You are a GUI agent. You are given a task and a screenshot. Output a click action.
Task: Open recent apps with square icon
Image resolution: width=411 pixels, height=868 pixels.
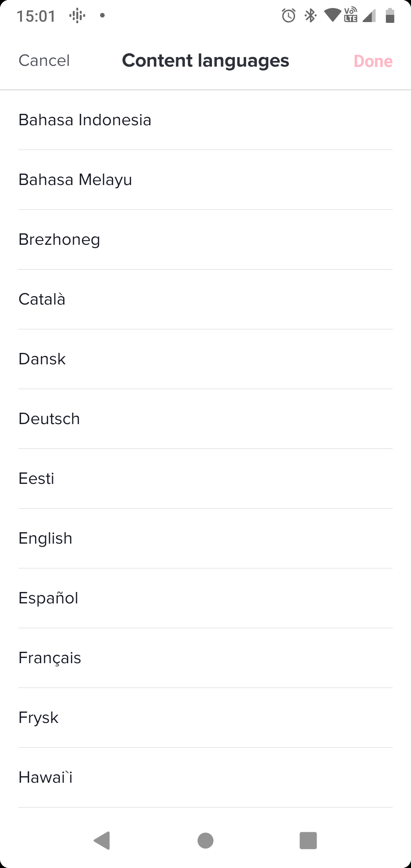click(308, 840)
